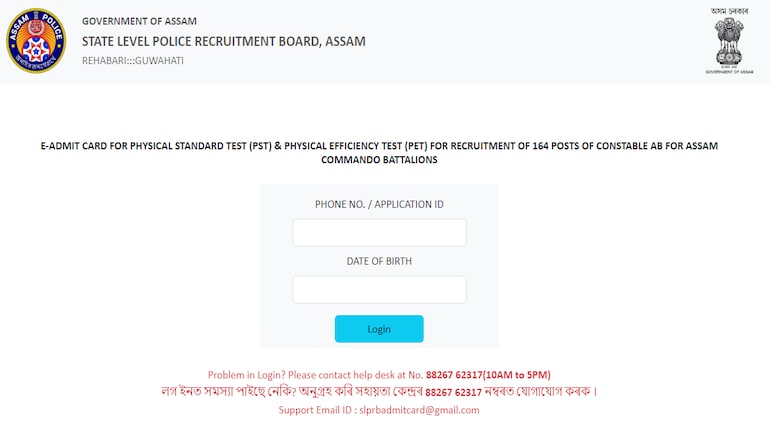Click the small caption below the emblem
Viewport: 770px width, 431px height.
pyautogui.click(x=728, y=72)
